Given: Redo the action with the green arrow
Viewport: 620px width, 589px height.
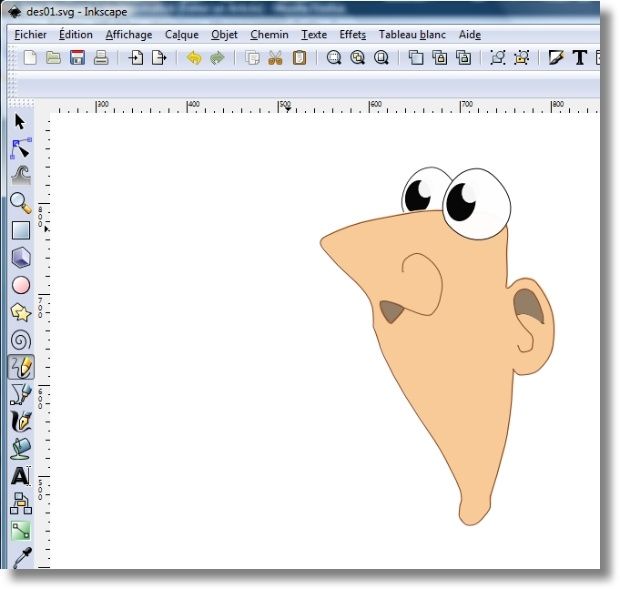Looking at the screenshot, I should (217, 58).
